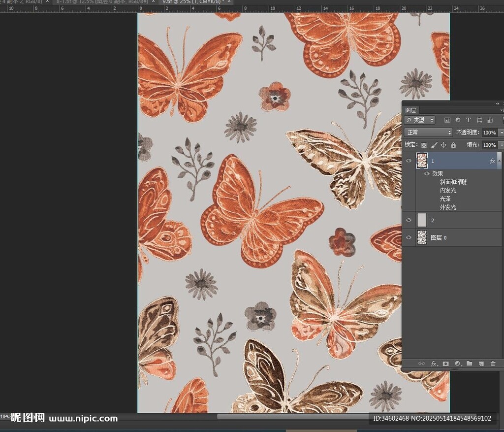Hide 图层 0 with the eye icon
504x432 pixels.
coord(409,237)
